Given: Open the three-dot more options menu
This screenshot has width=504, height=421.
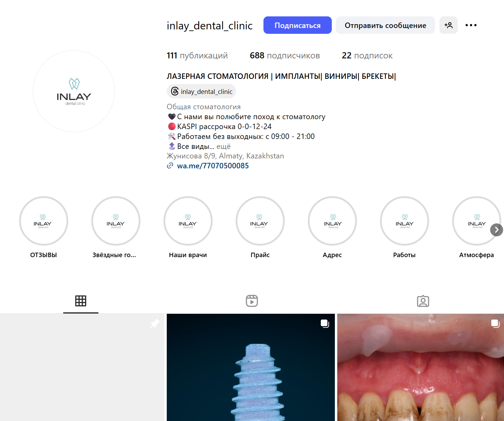Looking at the screenshot, I should [x=471, y=25].
